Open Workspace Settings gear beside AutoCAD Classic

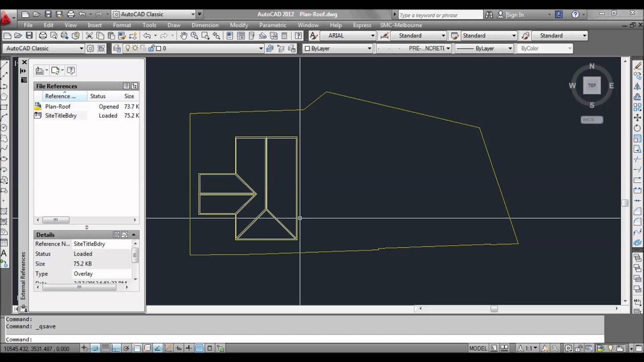[x=90, y=48]
